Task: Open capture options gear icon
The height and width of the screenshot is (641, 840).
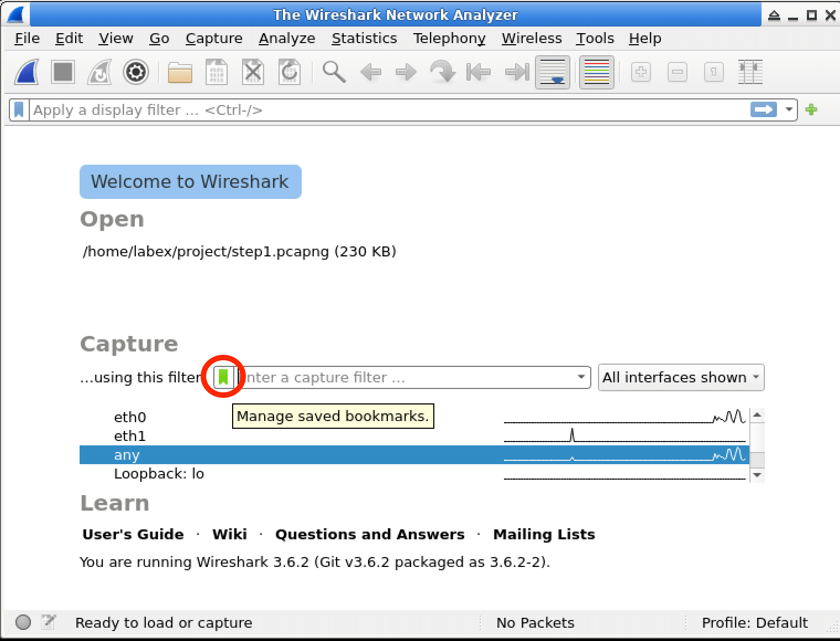Action: (136, 72)
